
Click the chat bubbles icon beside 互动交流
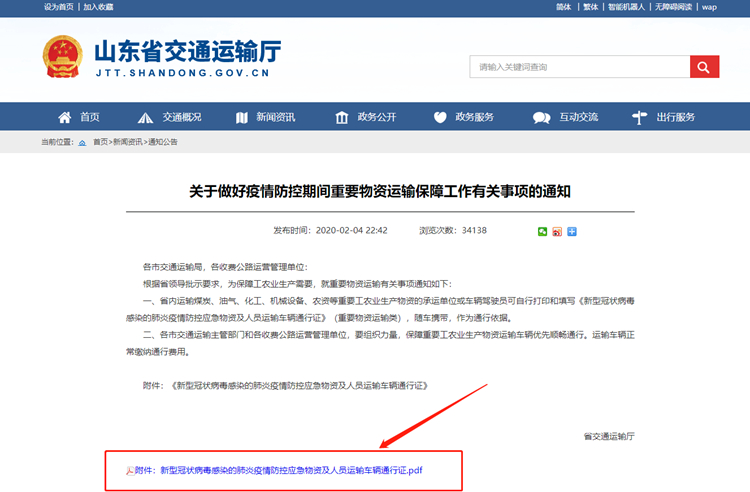click(541, 118)
